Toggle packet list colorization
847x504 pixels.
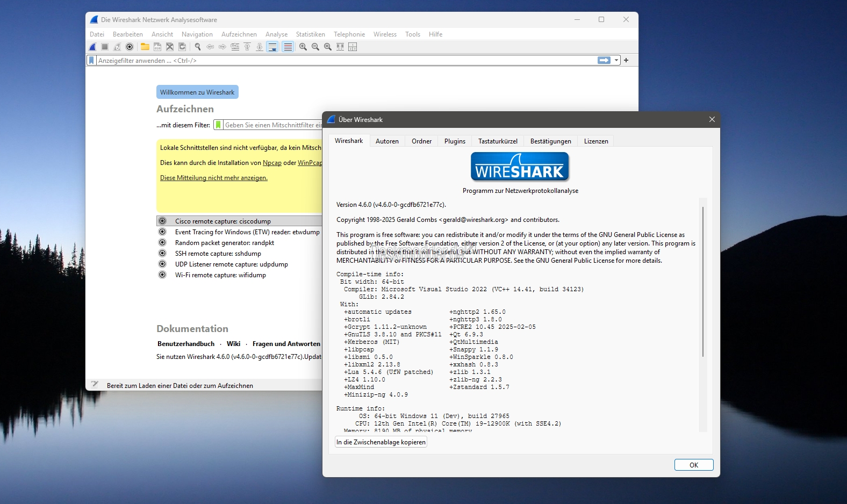pos(288,47)
